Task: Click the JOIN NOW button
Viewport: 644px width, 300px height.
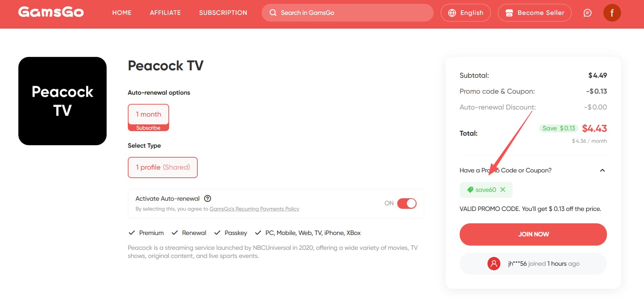Action: tap(533, 234)
